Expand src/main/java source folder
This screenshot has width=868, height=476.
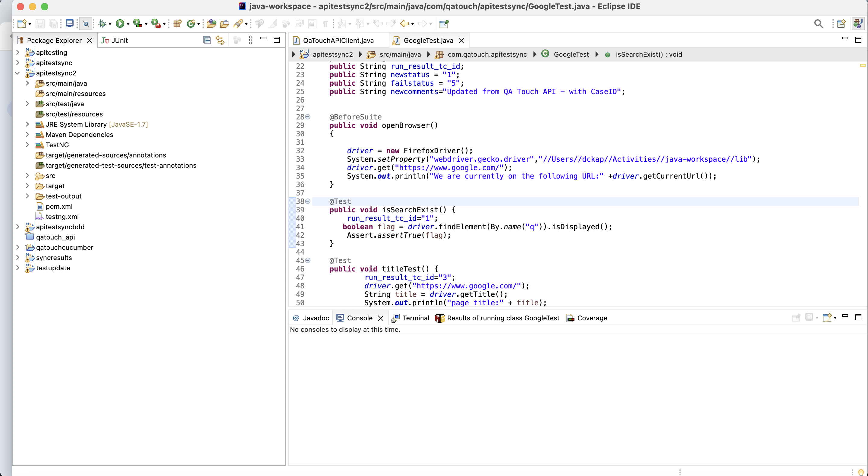pyautogui.click(x=27, y=83)
